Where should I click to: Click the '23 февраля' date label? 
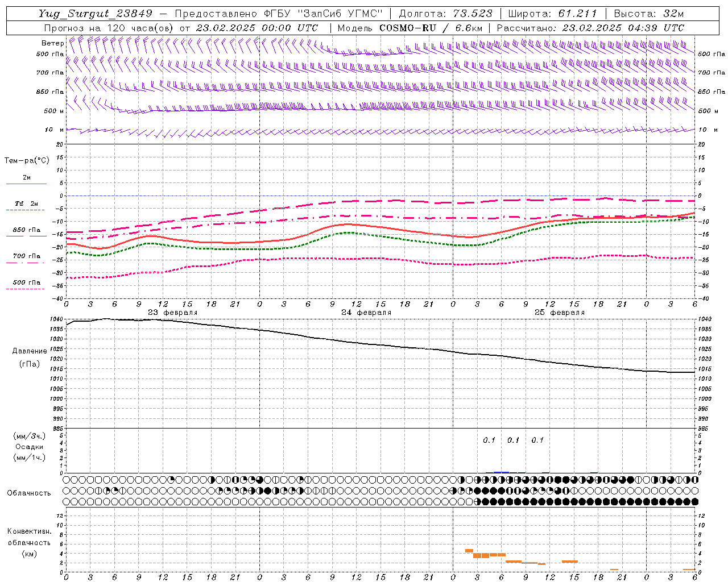pos(173,313)
